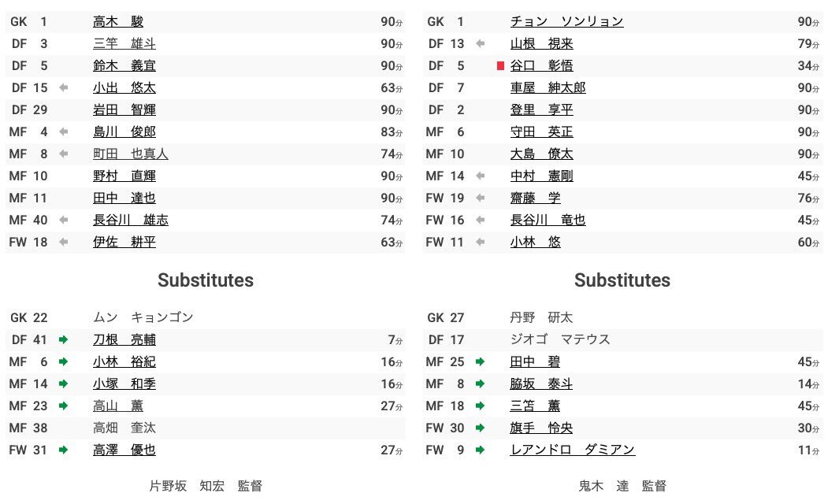Viewport: 839px width, 504px height.
Task: Click green sub-in arrow for 田中 碧
Action: (x=481, y=362)
